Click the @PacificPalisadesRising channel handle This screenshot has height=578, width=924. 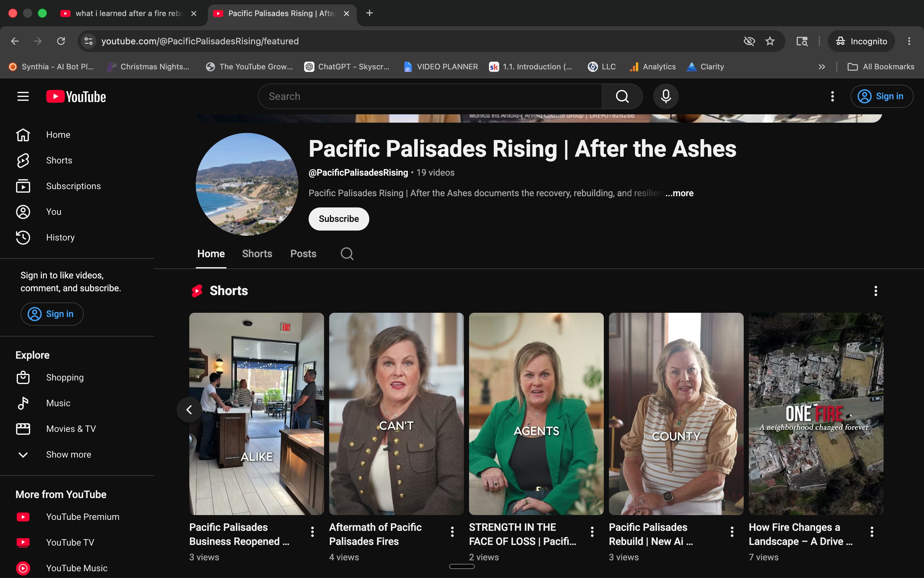(x=358, y=173)
